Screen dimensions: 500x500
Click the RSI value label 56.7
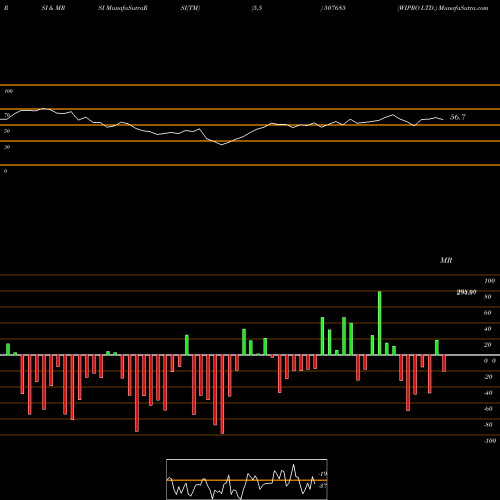458,117
